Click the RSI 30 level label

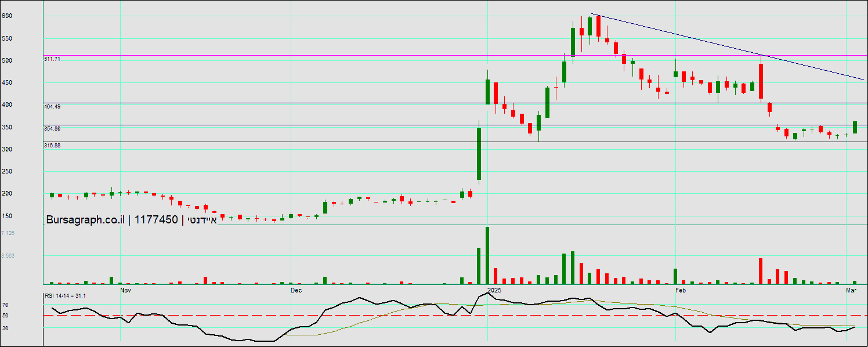tap(5, 328)
